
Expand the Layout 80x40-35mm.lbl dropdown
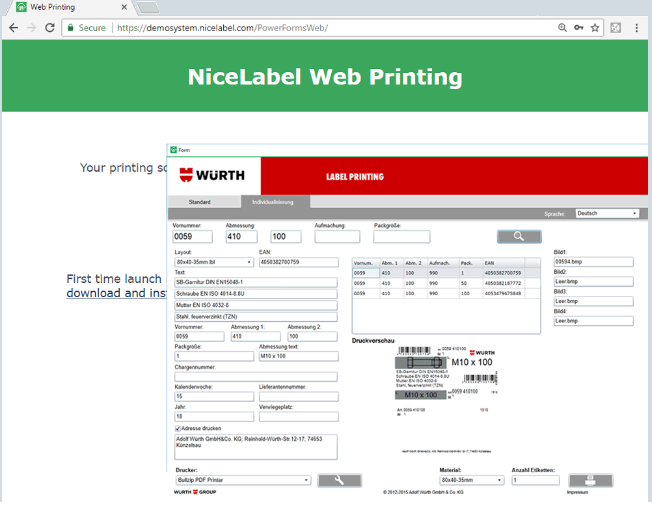pos(214,262)
